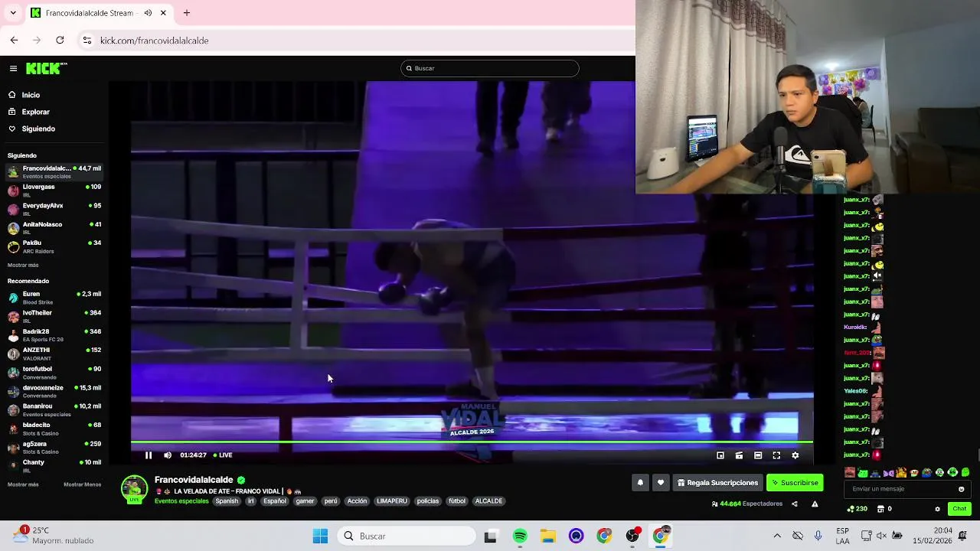This screenshot has height=551, width=980.
Task: Click the green Suscribirse button
Action: point(795,483)
